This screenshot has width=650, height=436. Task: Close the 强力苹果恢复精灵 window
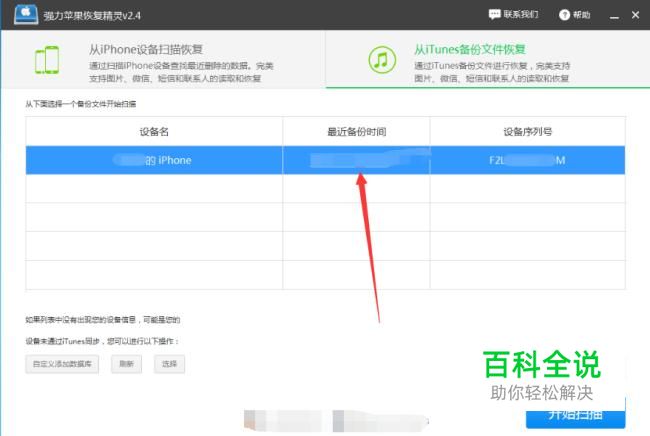[x=635, y=15]
